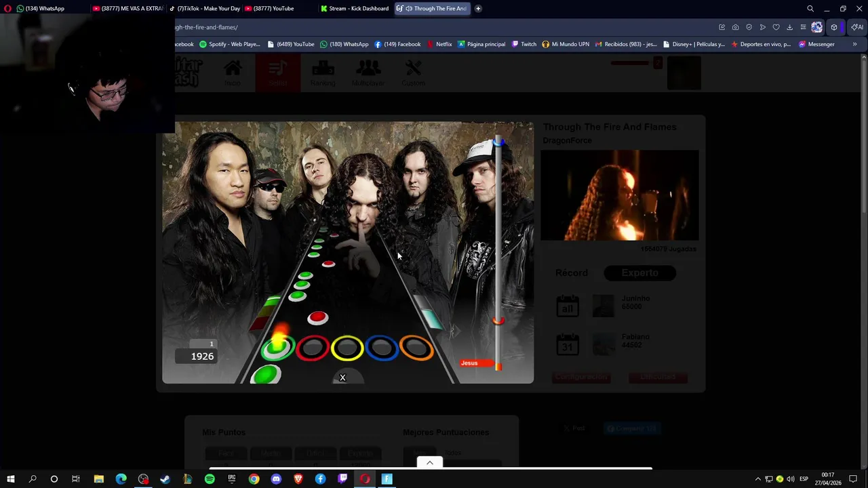Open the Netflix bookmark

point(439,44)
